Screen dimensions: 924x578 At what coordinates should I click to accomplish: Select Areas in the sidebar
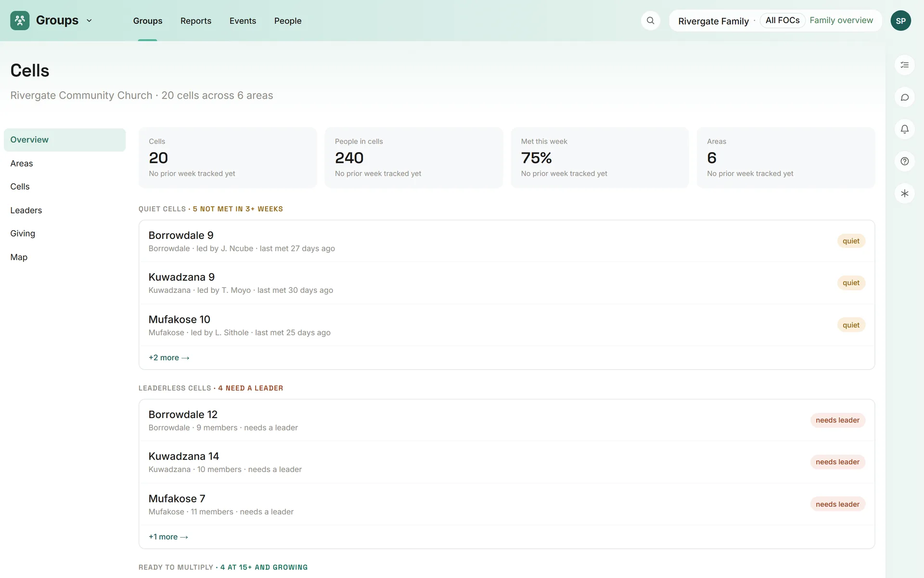click(64, 163)
